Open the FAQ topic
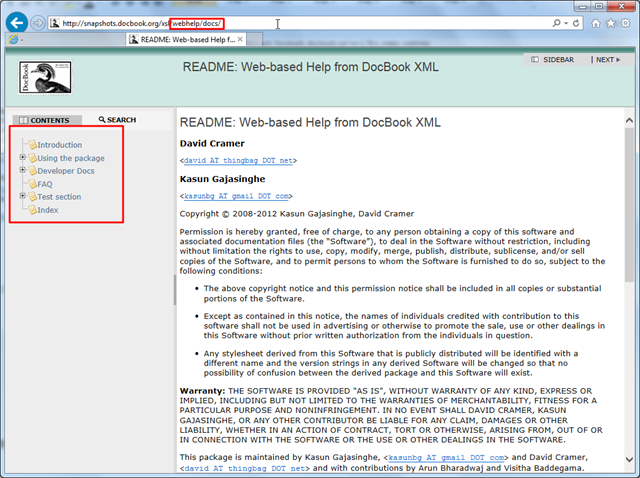The height and width of the screenshot is (478, 640). 45,184
